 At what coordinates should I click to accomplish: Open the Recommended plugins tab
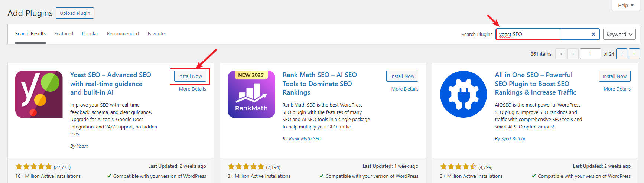coord(123,34)
